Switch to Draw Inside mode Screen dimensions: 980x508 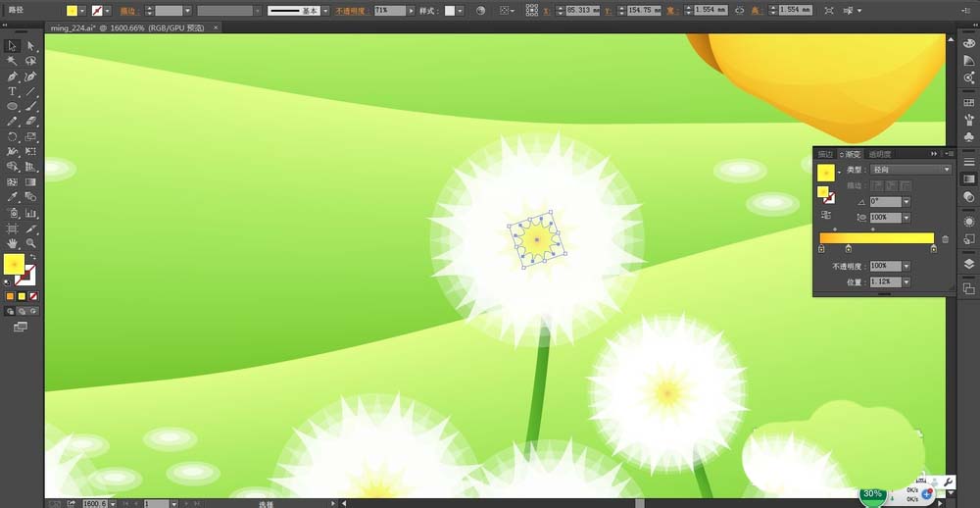[x=33, y=311]
